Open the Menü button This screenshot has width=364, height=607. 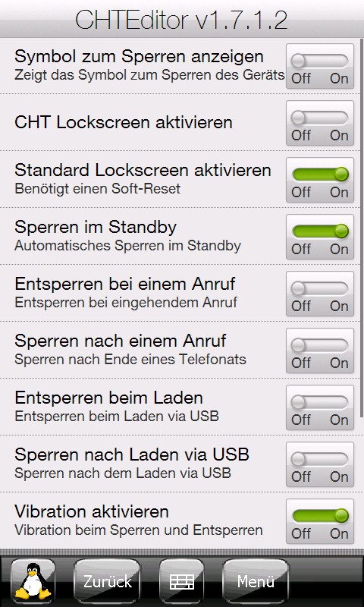pos(256,580)
